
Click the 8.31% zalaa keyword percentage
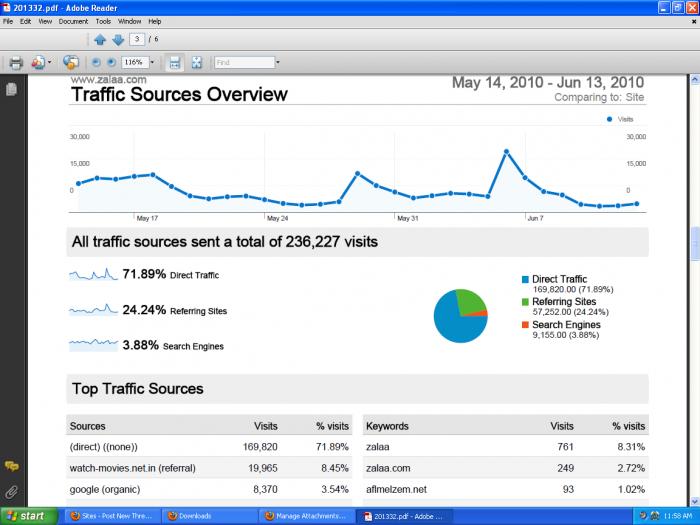[631, 447]
